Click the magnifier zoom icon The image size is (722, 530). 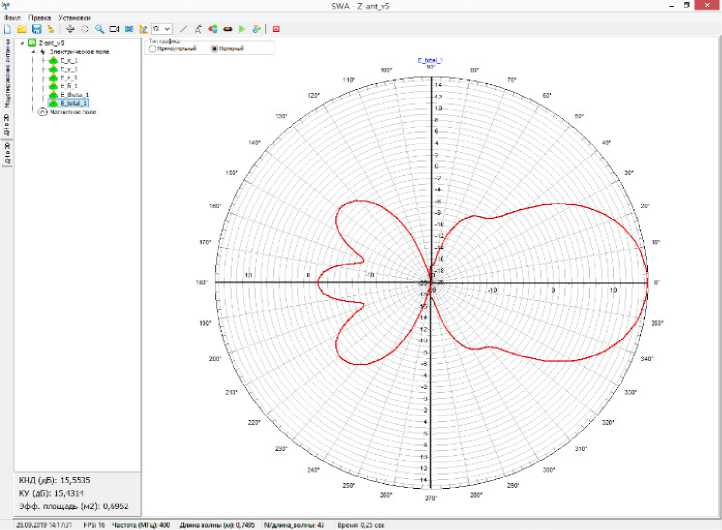click(99, 29)
